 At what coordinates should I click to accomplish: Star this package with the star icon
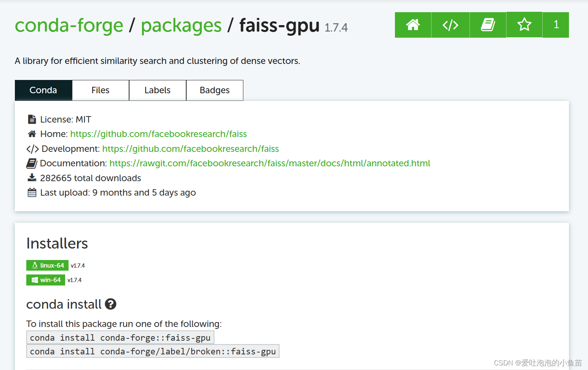point(524,25)
